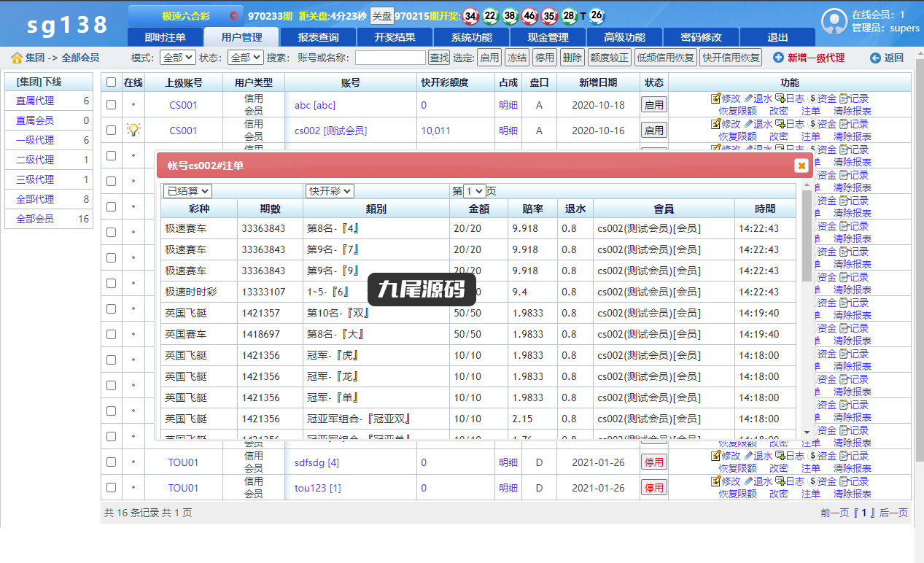924x563 pixels.
Task: Click the admin avatar icon at top right
Action: pyautogui.click(x=834, y=21)
